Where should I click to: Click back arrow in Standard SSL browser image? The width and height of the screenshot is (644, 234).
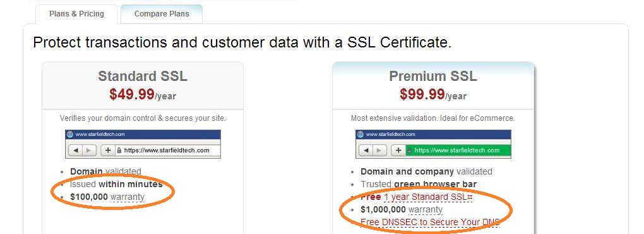pyautogui.click(x=76, y=151)
